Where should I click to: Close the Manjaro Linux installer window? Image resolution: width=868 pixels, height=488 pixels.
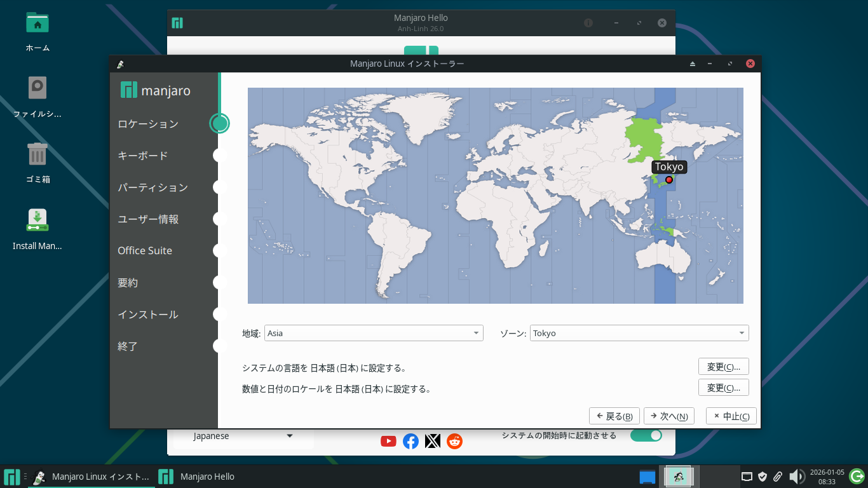[x=750, y=64]
